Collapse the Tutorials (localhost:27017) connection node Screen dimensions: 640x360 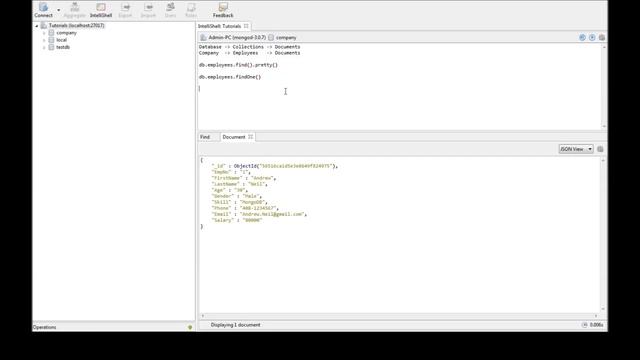click(x=37, y=26)
